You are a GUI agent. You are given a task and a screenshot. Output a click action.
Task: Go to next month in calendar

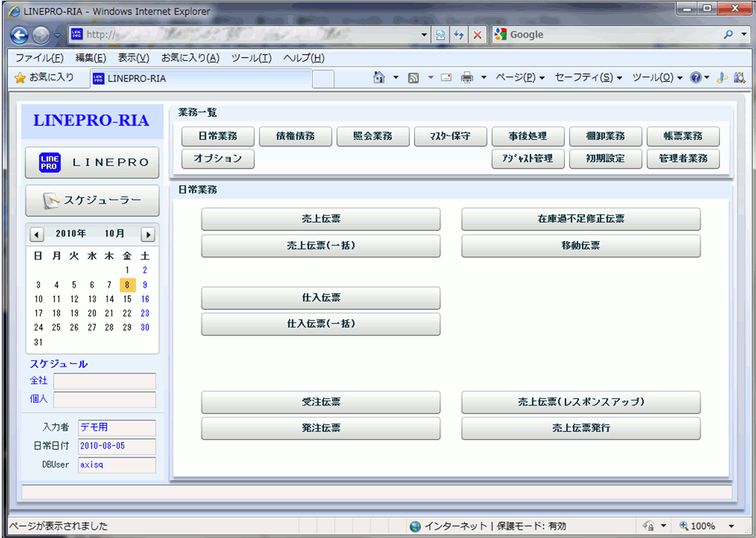(148, 235)
